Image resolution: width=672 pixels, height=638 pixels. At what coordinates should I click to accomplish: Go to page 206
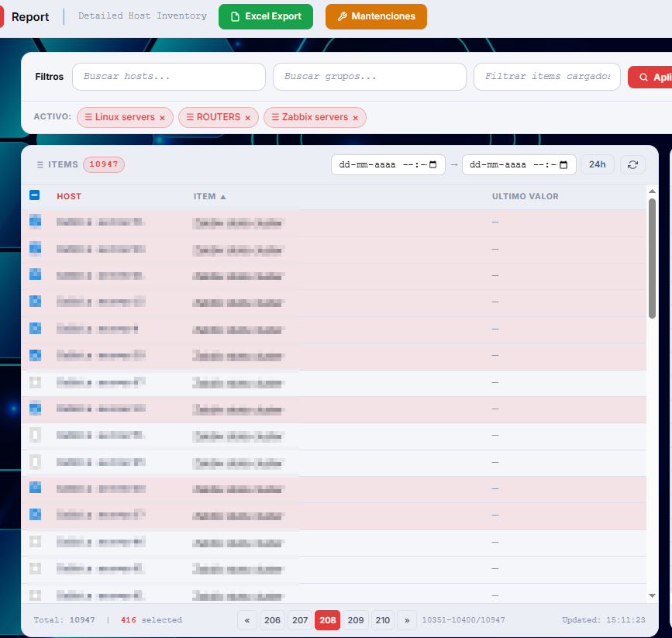pyautogui.click(x=272, y=620)
